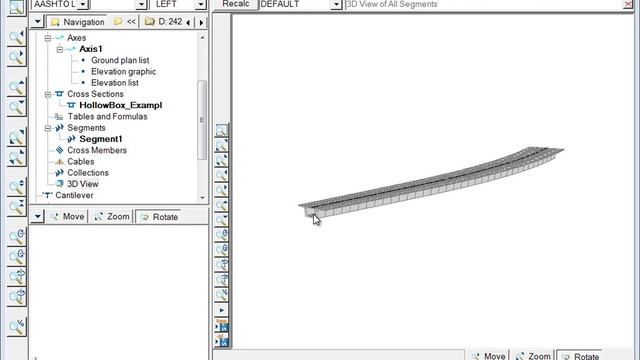Click the 3D View of All Segments field

coord(484,4)
